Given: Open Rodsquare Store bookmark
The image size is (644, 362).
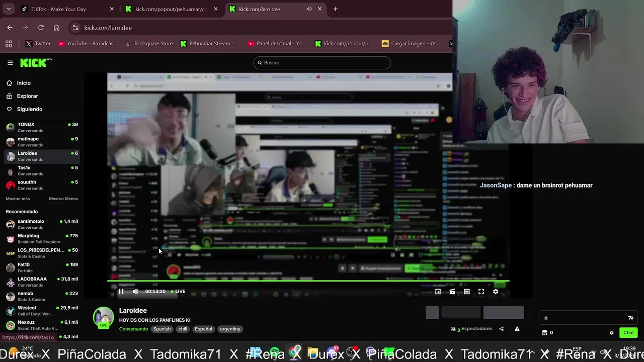Looking at the screenshot, I should 149,44.
